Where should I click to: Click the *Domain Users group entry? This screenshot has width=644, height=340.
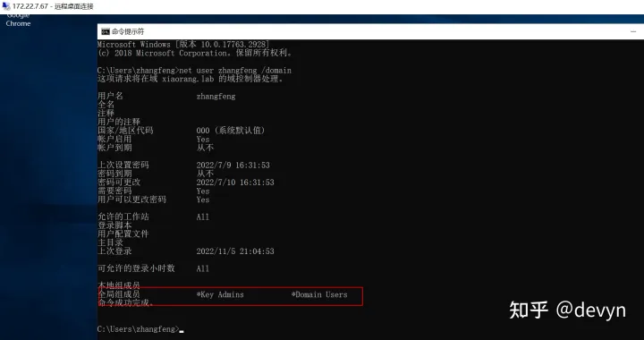click(x=319, y=294)
